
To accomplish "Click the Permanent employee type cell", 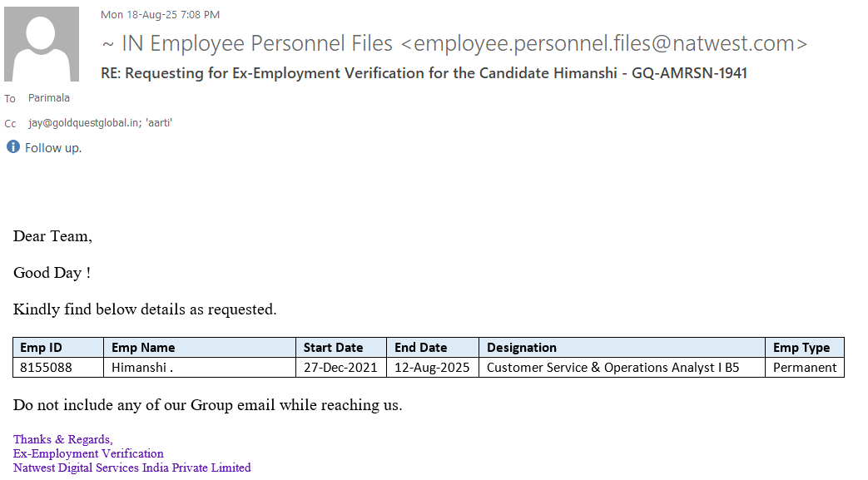I will 805,368.
